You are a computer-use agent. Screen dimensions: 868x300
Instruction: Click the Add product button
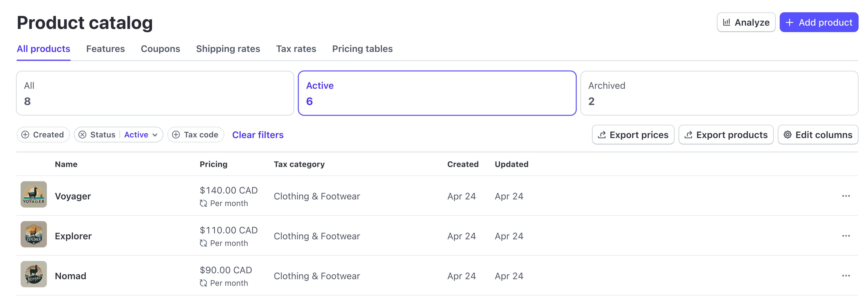coord(819,22)
